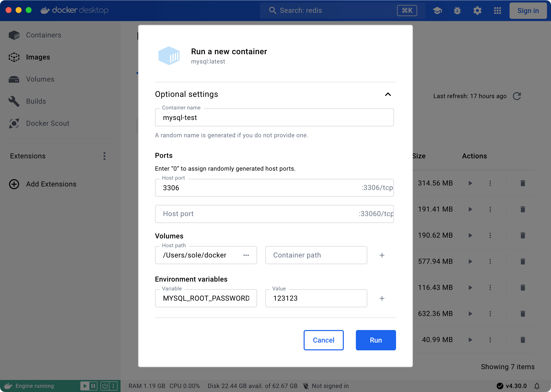Delete the 40.99 MB image
This screenshot has height=392, width=551.
point(523,340)
